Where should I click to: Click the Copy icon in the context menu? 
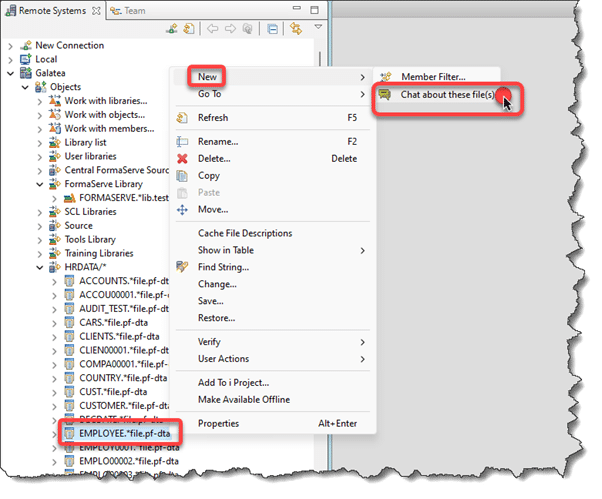point(182,176)
